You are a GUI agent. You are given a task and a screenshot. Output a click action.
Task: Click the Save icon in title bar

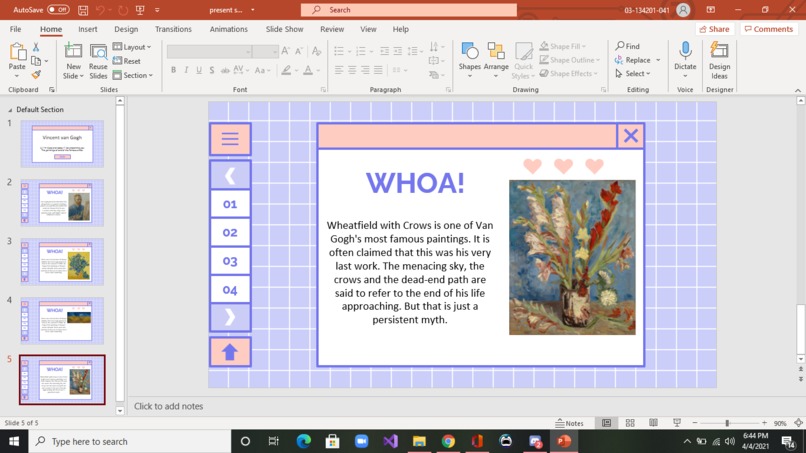(83, 10)
